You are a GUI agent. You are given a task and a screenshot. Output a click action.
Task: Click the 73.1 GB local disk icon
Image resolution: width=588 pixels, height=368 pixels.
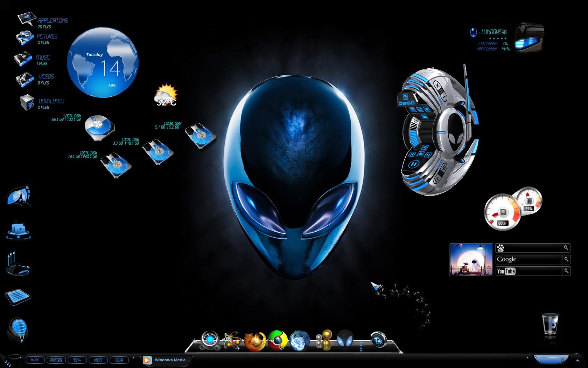click(x=115, y=165)
